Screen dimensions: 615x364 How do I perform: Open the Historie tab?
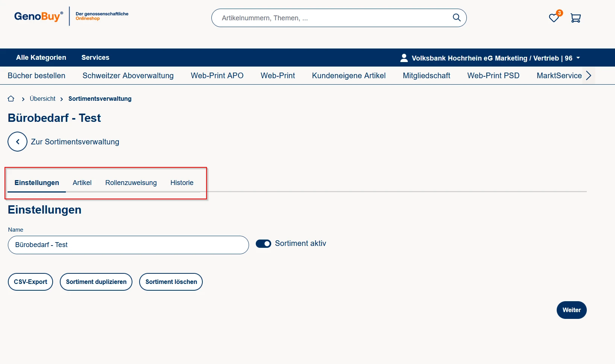[x=182, y=183]
